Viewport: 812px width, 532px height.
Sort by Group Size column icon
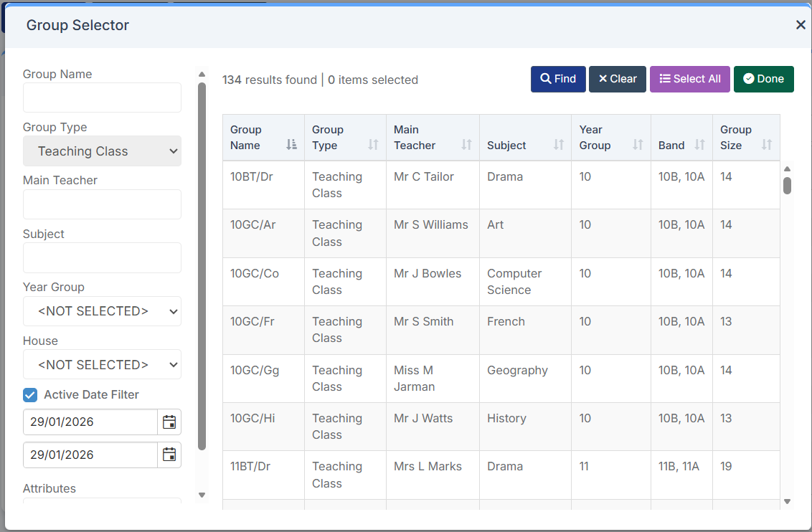pyautogui.click(x=766, y=145)
